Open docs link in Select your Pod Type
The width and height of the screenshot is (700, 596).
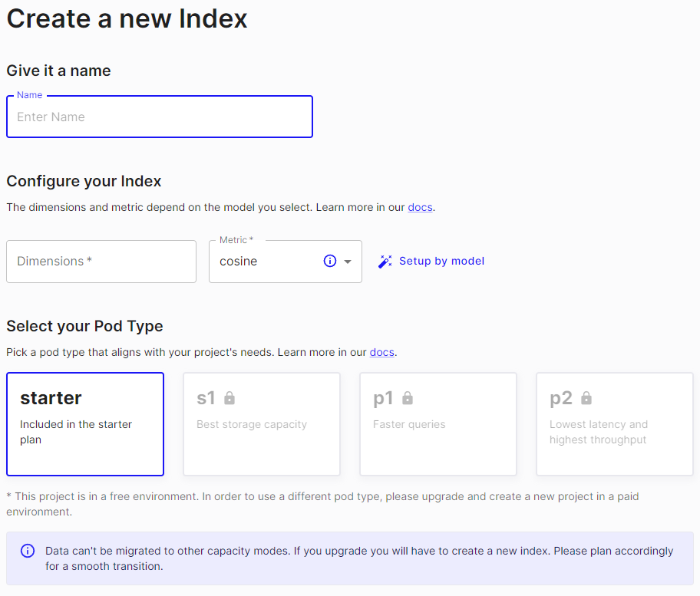[x=381, y=352]
